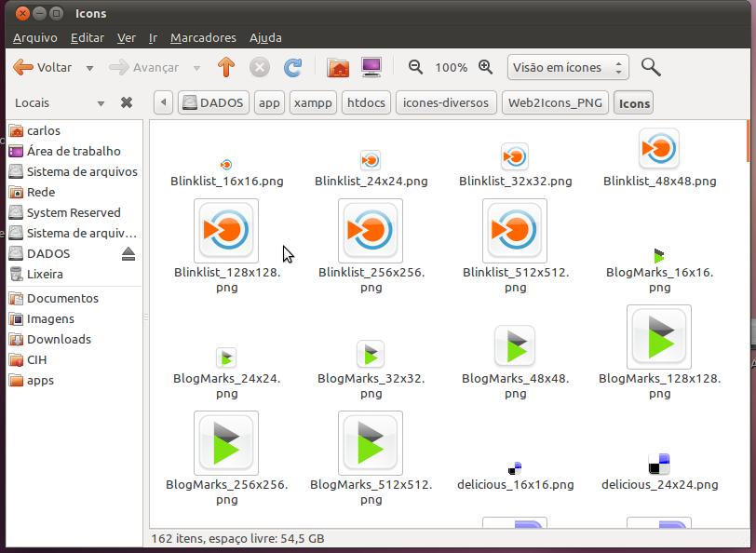Click the Avançar forward button
Image resolution: width=756 pixels, height=553 pixels.
(x=143, y=68)
